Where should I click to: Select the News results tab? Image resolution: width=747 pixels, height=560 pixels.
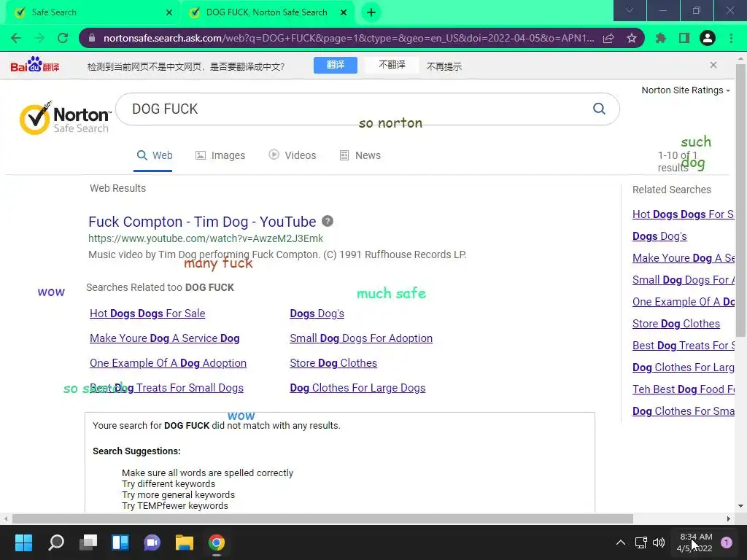360,155
